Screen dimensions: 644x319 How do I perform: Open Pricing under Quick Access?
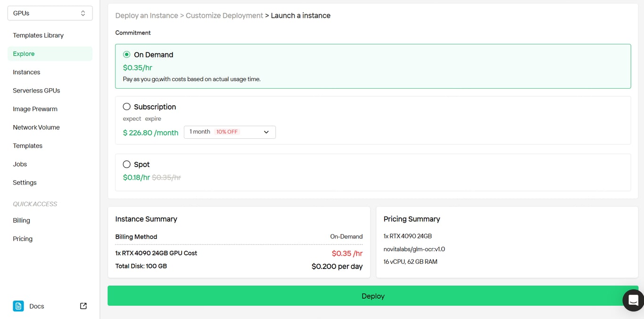[x=23, y=239]
